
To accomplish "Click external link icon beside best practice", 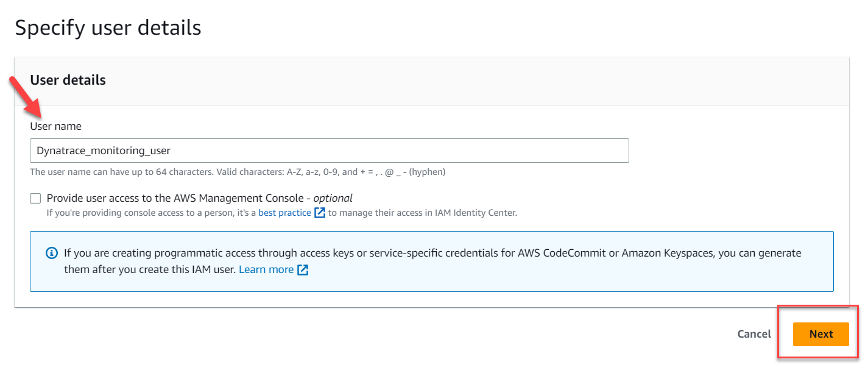I will point(320,213).
